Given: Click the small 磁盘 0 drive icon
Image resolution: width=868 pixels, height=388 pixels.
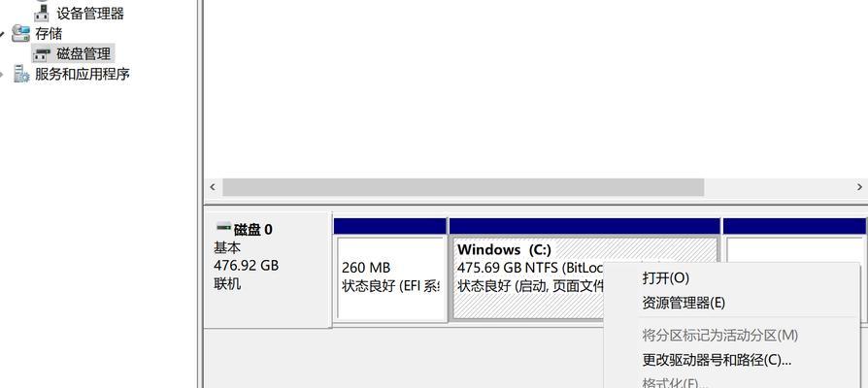Looking at the screenshot, I should coord(223,229).
